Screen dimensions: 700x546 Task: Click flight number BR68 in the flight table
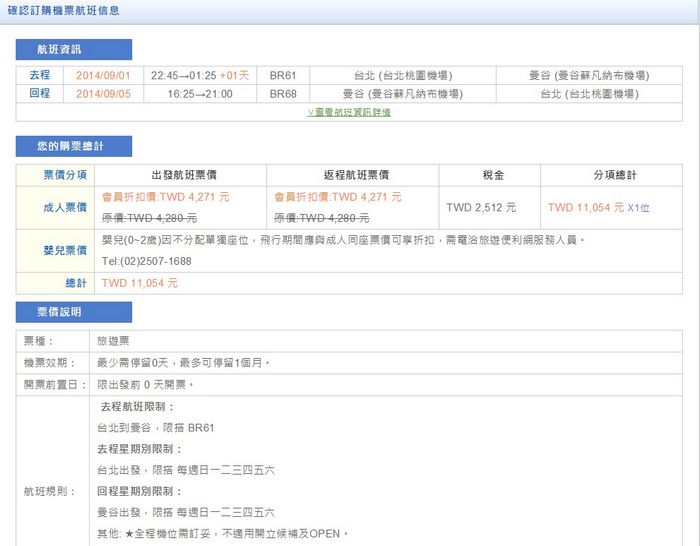pos(284,93)
